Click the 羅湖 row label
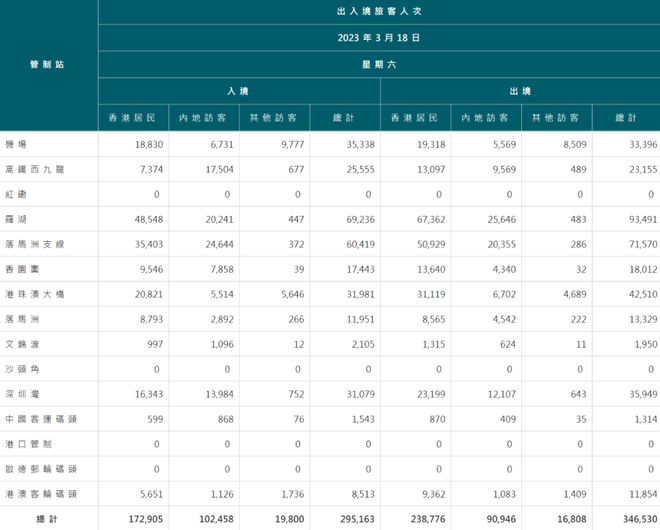This screenshot has width=660, height=530. [16, 219]
